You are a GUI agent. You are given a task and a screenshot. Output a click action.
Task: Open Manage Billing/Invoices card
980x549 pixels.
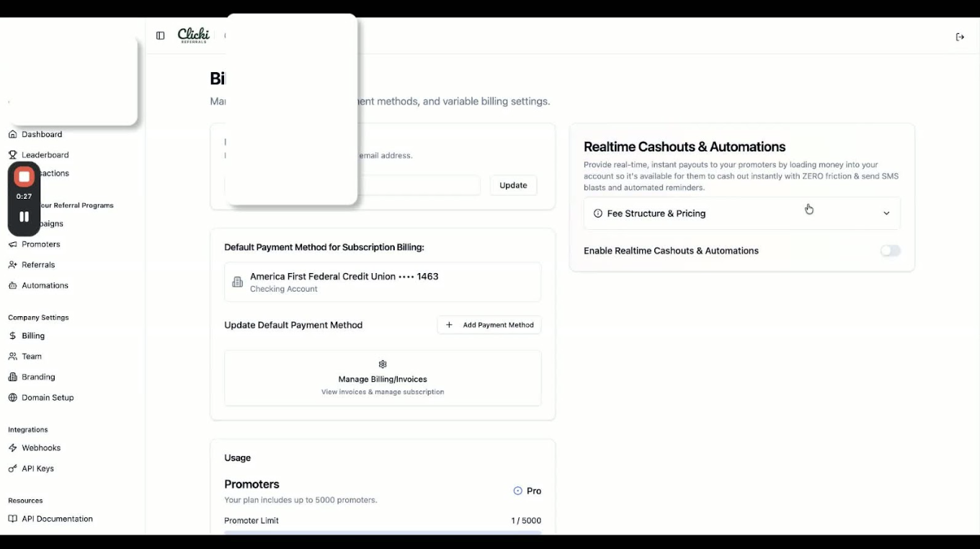pos(383,379)
